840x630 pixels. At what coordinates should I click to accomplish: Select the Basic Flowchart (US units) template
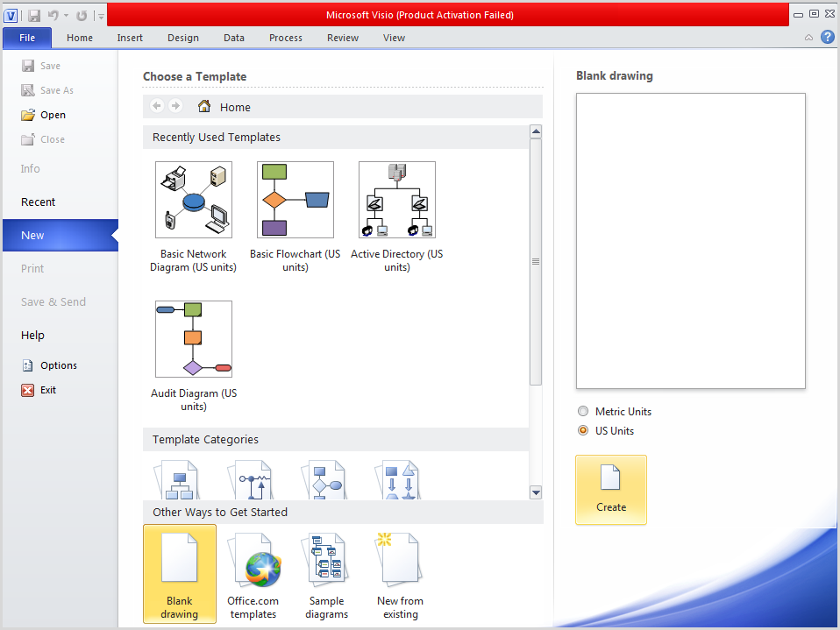tap(295, 217)
